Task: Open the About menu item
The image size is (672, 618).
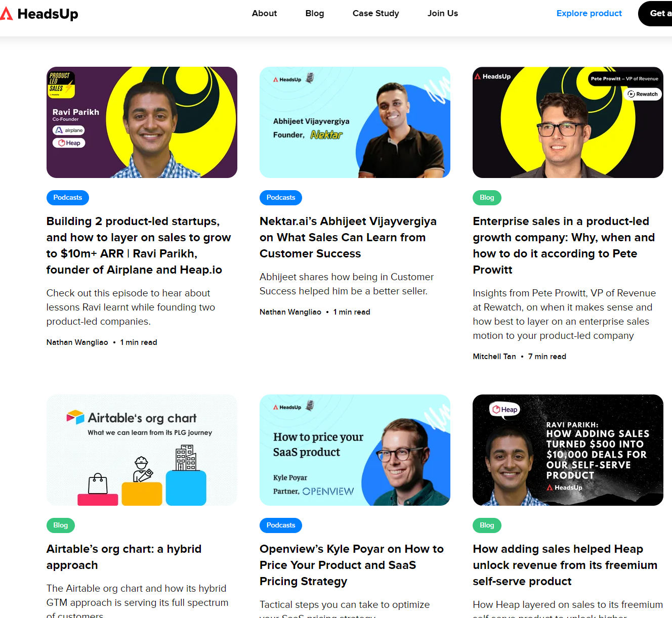Action: click(264, 13)
